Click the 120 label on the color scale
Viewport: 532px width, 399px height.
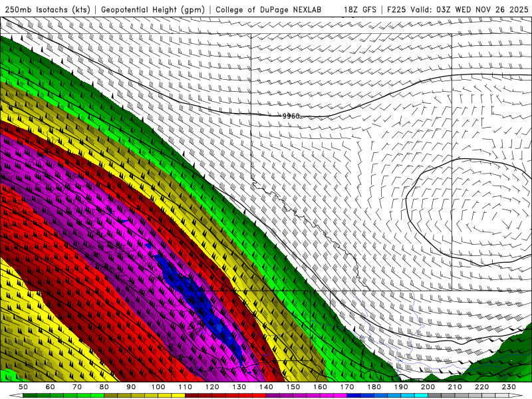pyautogui.click(x=211, y=387)
